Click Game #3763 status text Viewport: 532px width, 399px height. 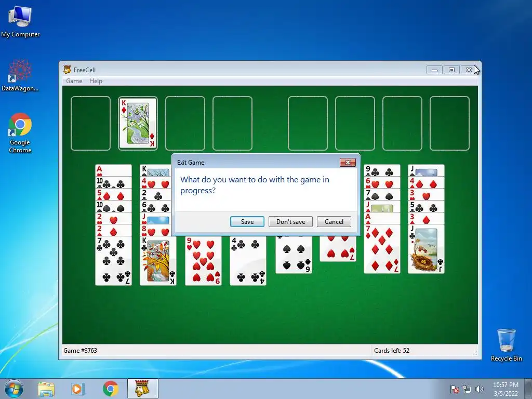point(80,351)
